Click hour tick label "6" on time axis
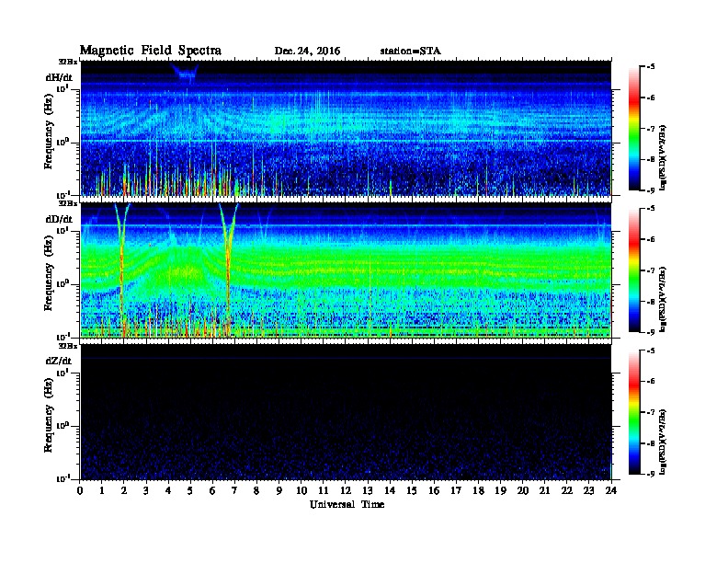Viewport: 728px width, 563px height. pos(212,490)
